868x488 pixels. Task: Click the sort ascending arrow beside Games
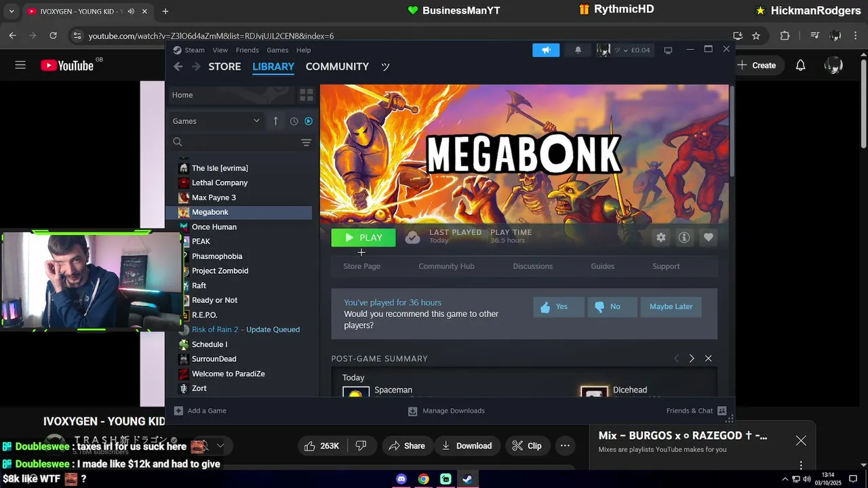coord(275,121)
